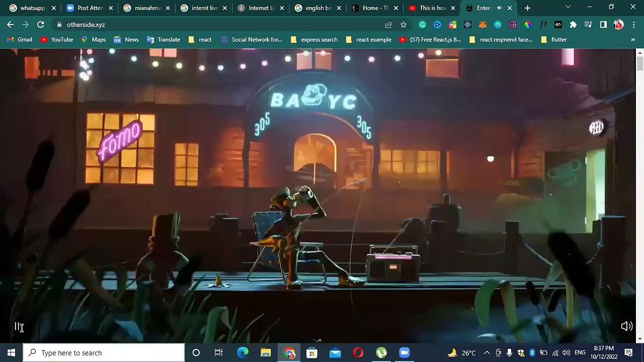Open the React Developer Tools extension
This screenshot has width=644, height=362.
(x=467, y=25)
